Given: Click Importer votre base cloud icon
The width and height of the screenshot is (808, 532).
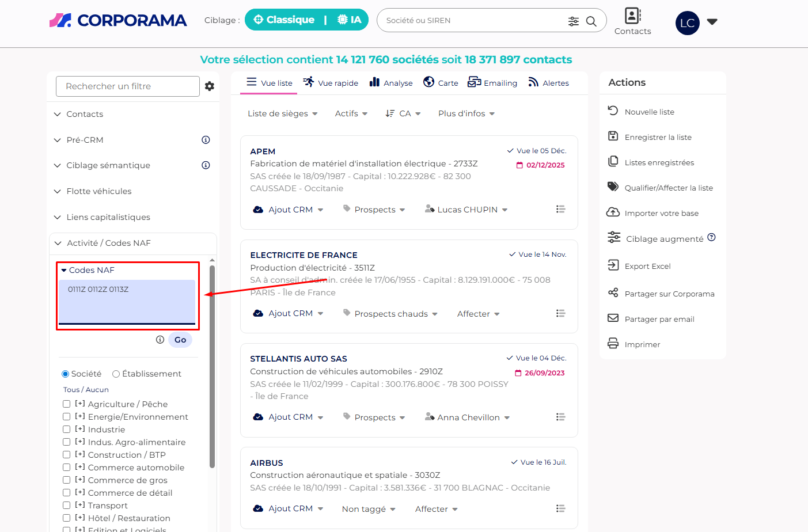Looking at the screenshot, I should coord(613,212).
